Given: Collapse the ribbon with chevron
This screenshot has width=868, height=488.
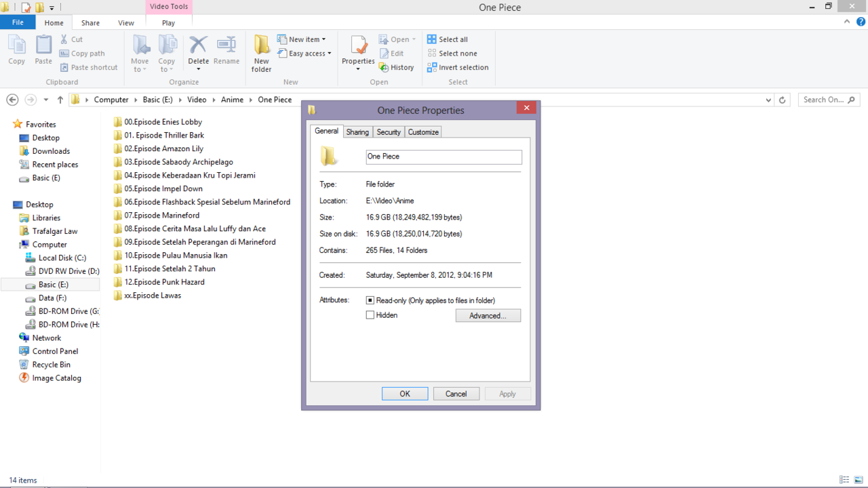Looking at the screenshot, I should (x=846, y=22).
